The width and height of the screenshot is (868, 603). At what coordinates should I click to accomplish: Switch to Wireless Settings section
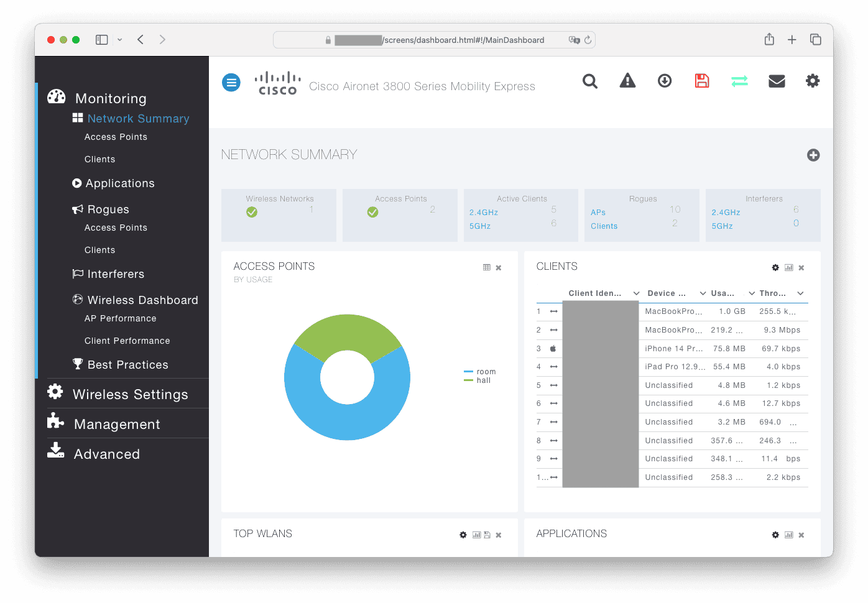point(130,394)
